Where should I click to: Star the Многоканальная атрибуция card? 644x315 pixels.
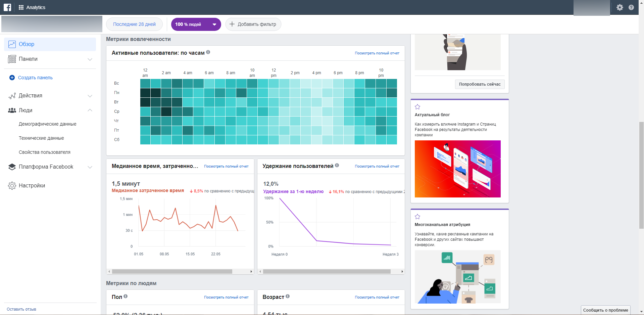click(x=417, y=217)
